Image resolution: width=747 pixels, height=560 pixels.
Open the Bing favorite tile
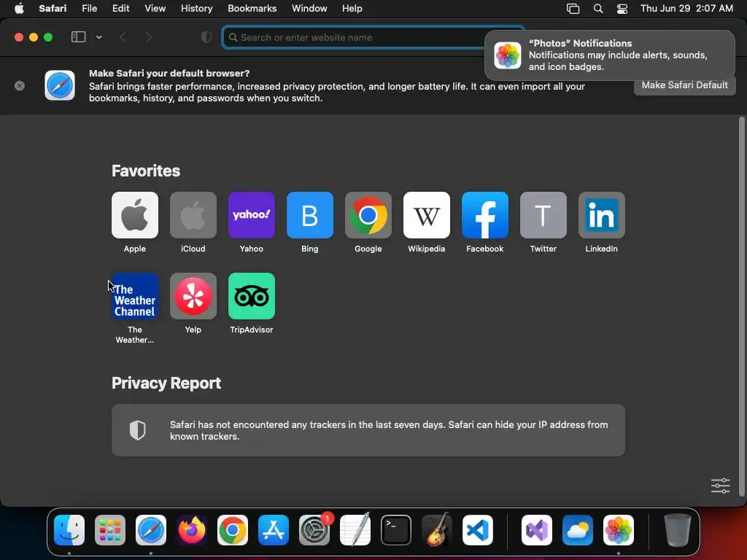(x=309, y=215)
